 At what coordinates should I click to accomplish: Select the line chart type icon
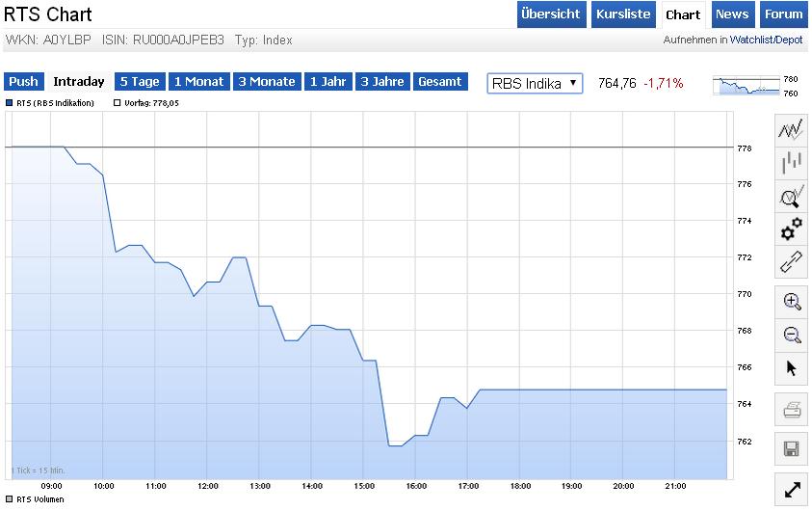(x=791, y=129)
